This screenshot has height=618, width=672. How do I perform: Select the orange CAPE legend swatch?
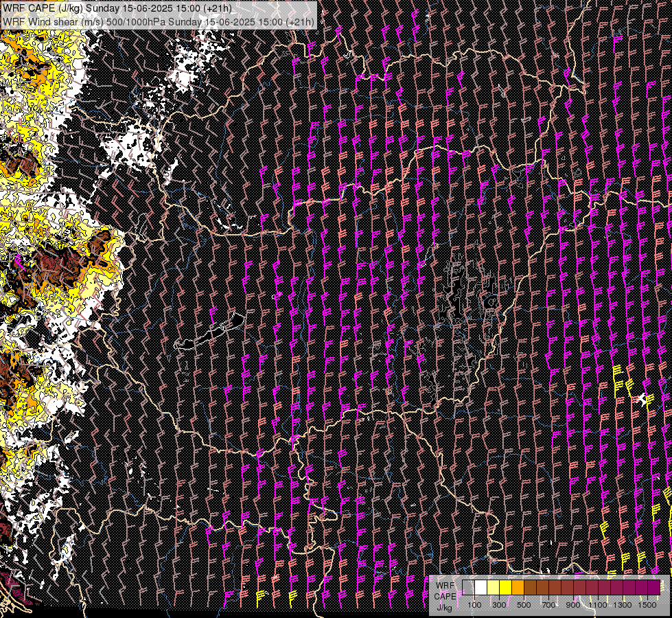coord(518,588)
